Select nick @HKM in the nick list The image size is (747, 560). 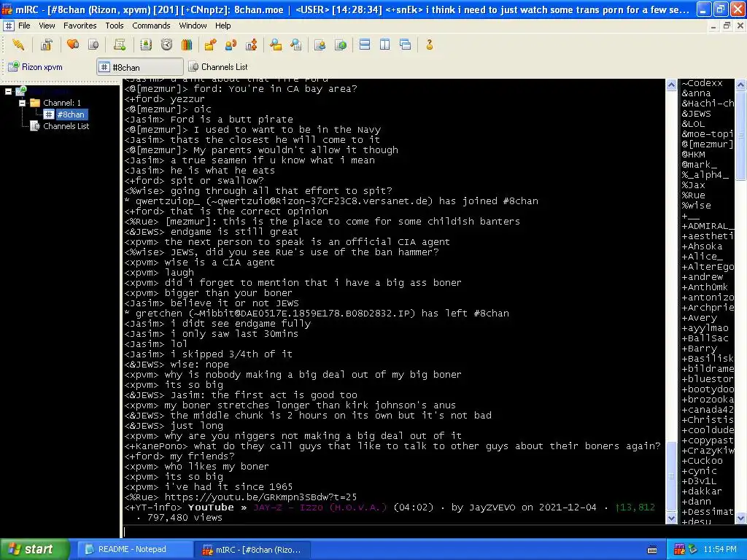pos(693,155)
